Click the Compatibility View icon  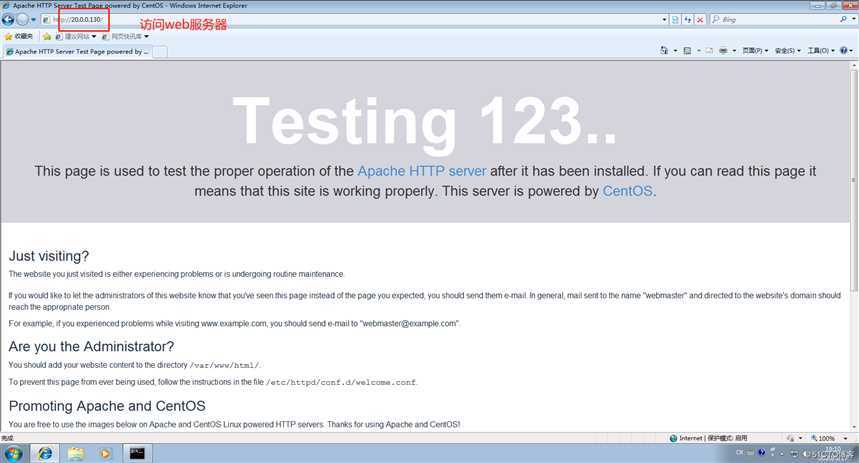pos(675,20)
